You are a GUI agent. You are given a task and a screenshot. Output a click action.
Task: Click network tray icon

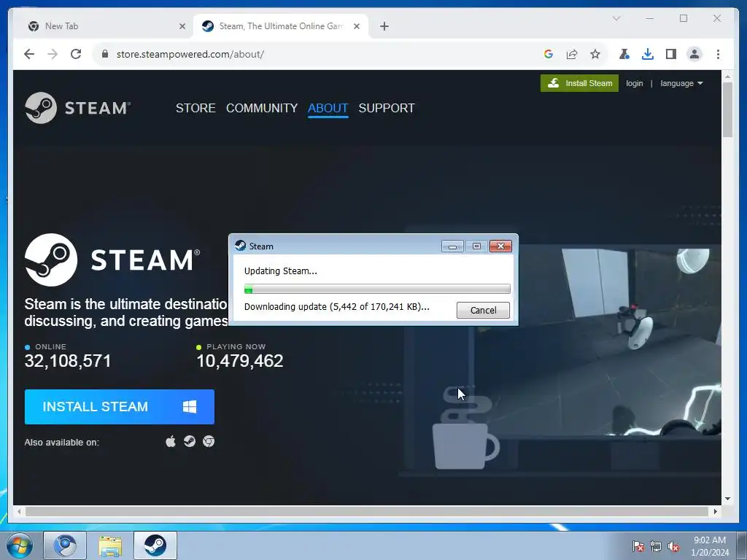point(656,546)
